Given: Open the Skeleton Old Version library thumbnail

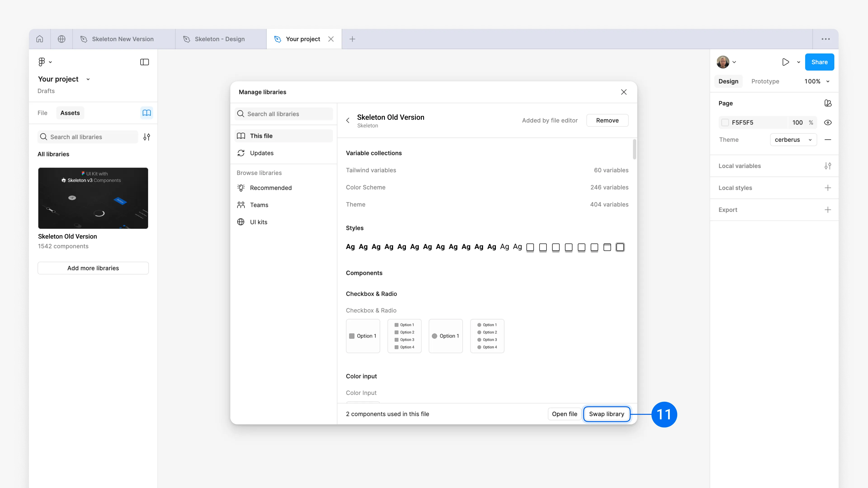Looking at the screenshot, I should point(93,198).
